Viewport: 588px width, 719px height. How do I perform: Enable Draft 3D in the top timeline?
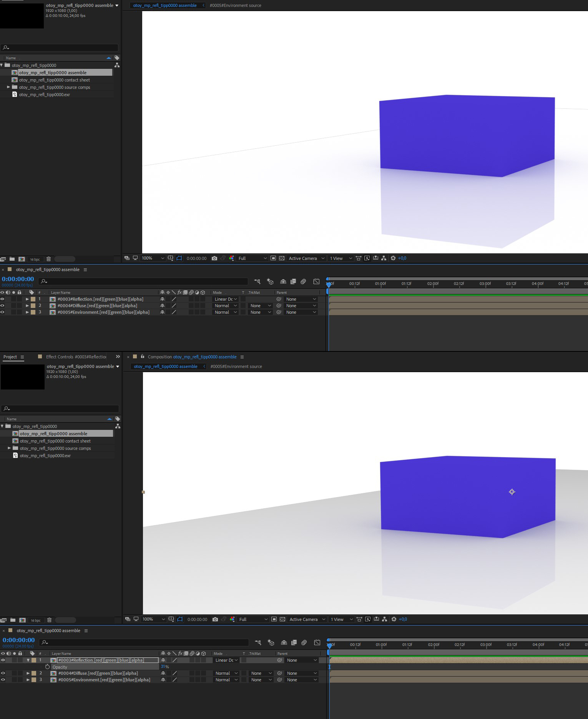pos(270,281)
